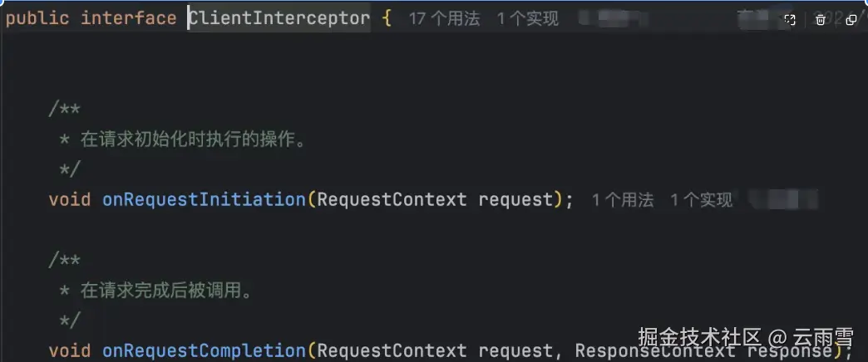Screen dimensions: 868x362
Task: Click the copy code icon
Action: pos(851,20)
